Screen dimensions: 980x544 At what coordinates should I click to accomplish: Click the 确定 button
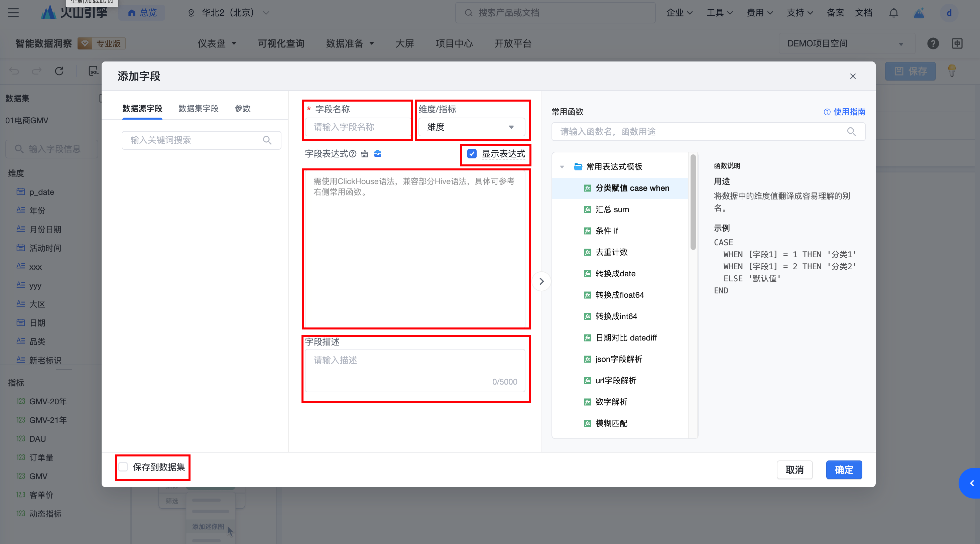pyautogui.click(x=843, y=470)
